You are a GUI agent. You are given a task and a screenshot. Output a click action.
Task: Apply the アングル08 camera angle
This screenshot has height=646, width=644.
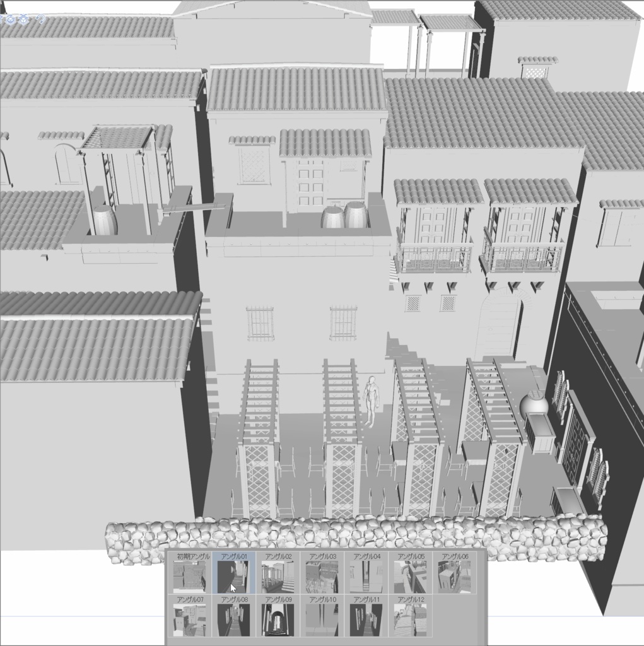coord(233,616)
